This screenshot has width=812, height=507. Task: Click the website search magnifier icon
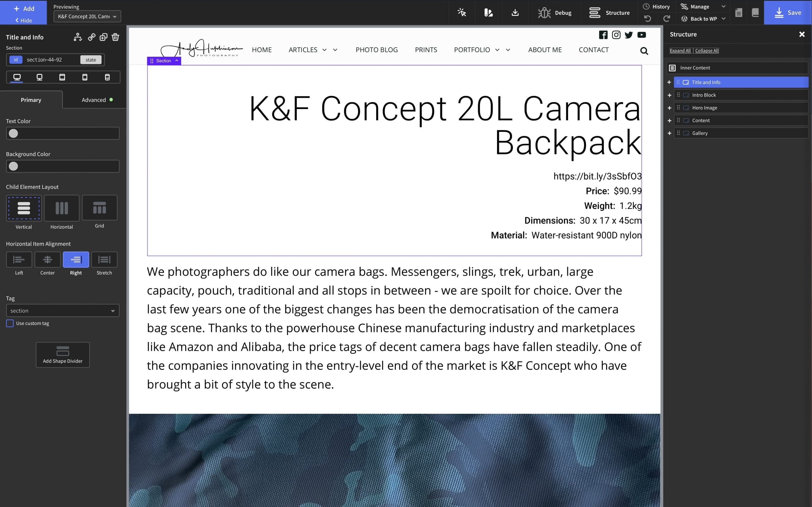pos(644,51)
